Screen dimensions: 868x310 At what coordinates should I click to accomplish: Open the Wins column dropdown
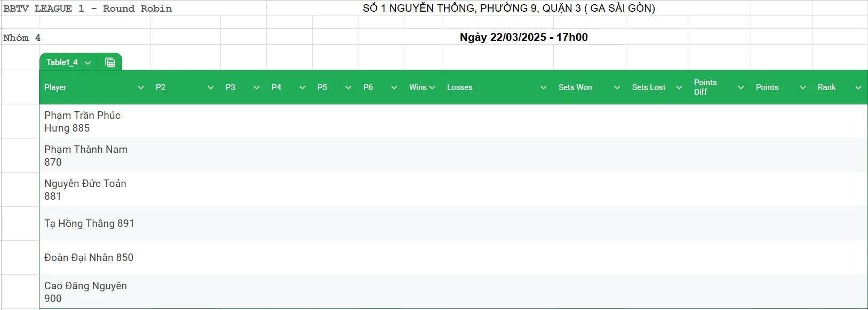click(x=432, y=87)
